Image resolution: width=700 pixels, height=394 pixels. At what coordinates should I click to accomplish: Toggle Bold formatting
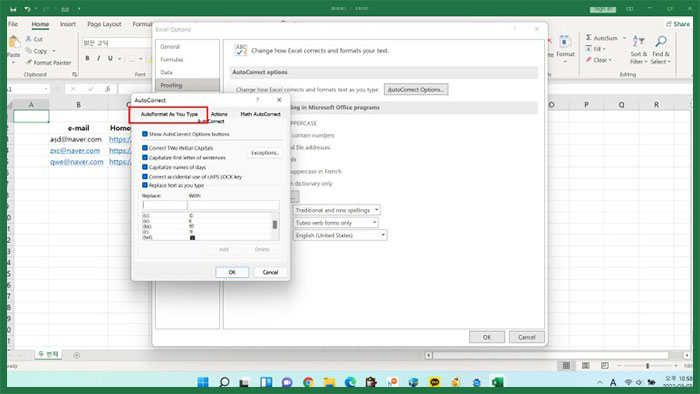pos(88,58)
